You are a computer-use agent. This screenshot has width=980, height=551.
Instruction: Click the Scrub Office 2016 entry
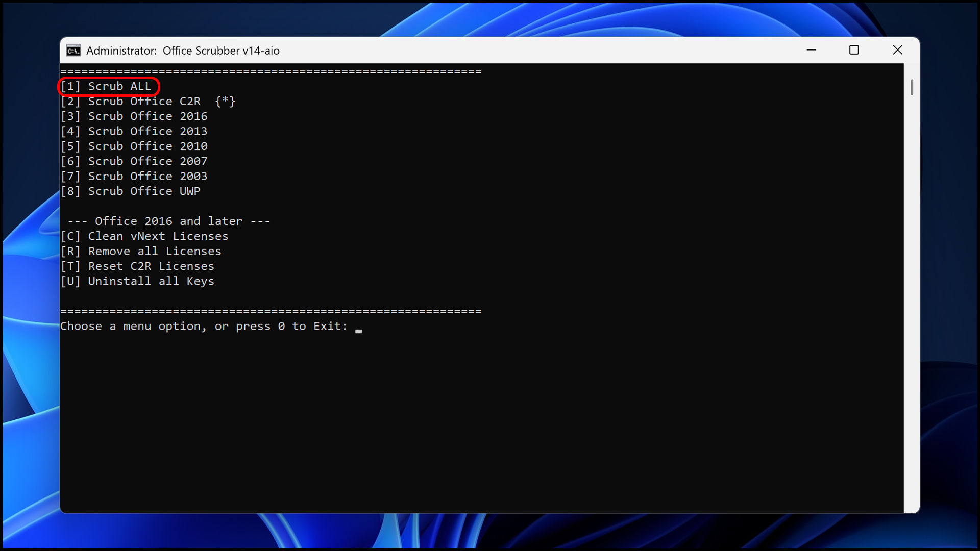(x=134, y=116)
